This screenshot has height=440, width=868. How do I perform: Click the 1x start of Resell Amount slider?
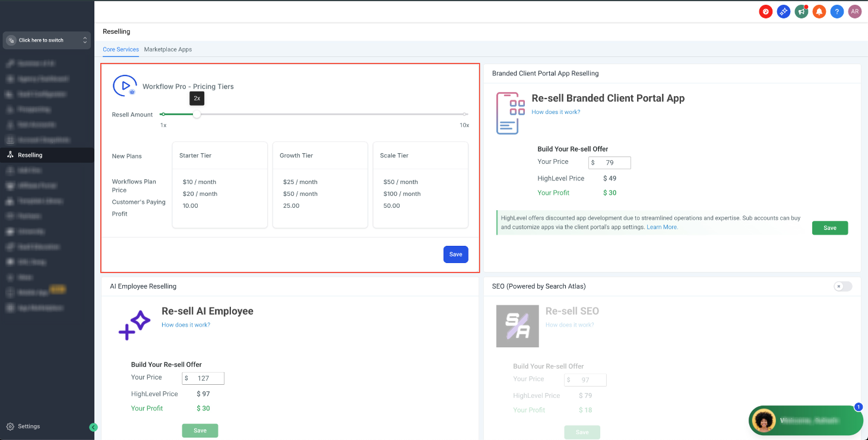[163, 114]
